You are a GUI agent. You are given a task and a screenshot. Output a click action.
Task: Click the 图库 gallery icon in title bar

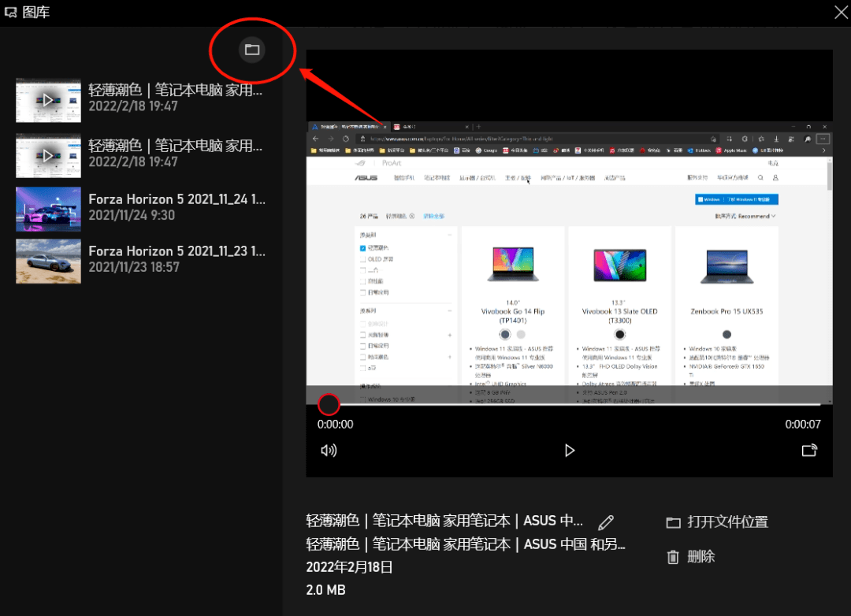click(11, 12)
